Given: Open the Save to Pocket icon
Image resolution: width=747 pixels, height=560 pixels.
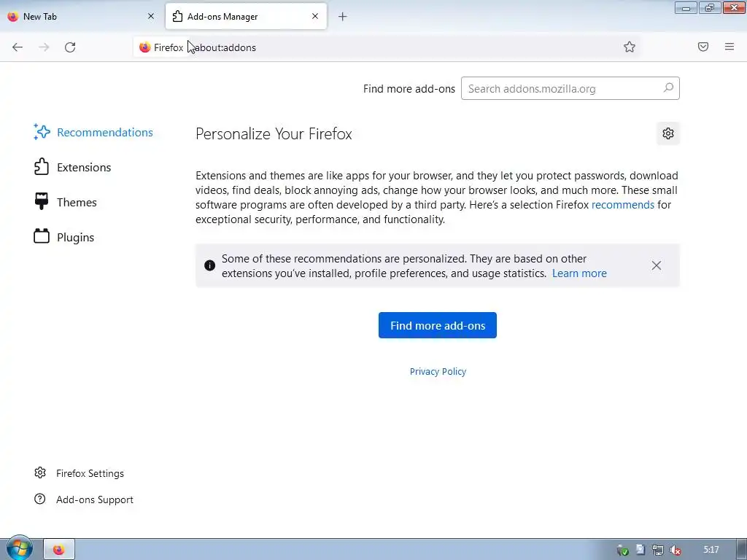Looking at the screenshot, I should (703, 47).
